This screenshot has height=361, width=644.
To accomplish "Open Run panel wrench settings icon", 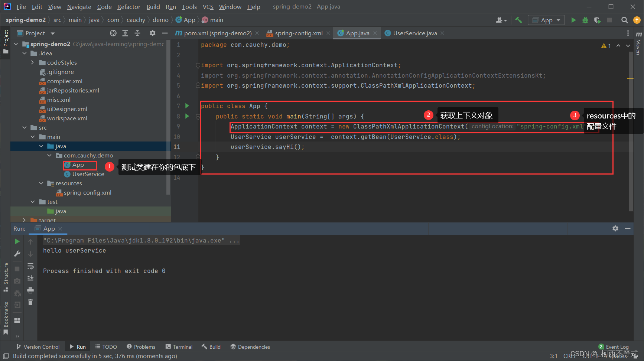I will click(x=17, y=254).
